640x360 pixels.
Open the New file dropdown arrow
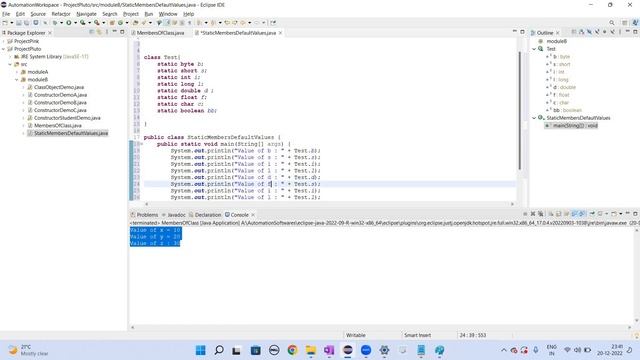pyautogui.click(x=12, y=23)
